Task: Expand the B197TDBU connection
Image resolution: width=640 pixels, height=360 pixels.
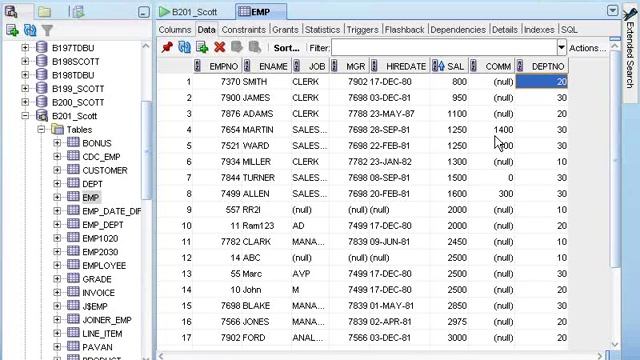Action: click(25, 47)
